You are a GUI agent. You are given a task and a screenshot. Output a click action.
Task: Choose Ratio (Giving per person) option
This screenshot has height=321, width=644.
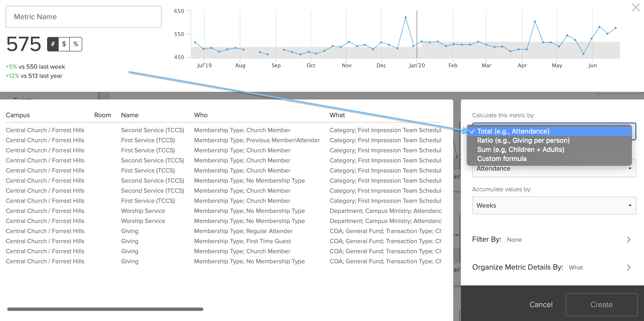point(524,140)
